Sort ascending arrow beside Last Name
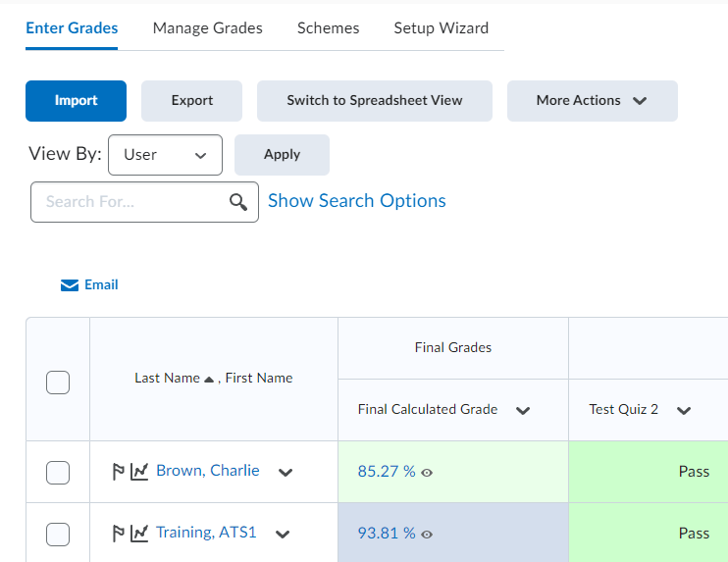728x562 pixels. 209,380
